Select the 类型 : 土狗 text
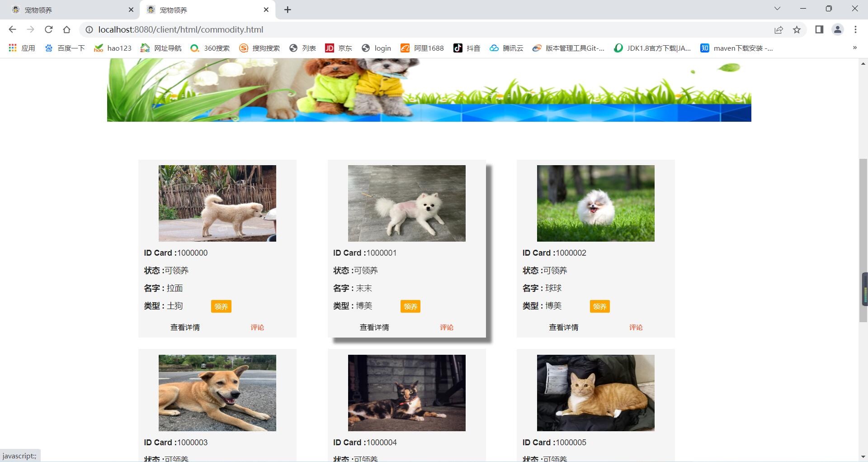Screen dimensions: 868x462 click(x=163, y=306)
